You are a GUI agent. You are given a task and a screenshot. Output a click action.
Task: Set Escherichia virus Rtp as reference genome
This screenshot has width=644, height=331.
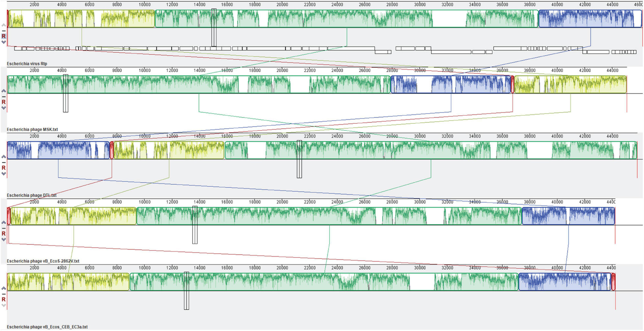point(4,36)
